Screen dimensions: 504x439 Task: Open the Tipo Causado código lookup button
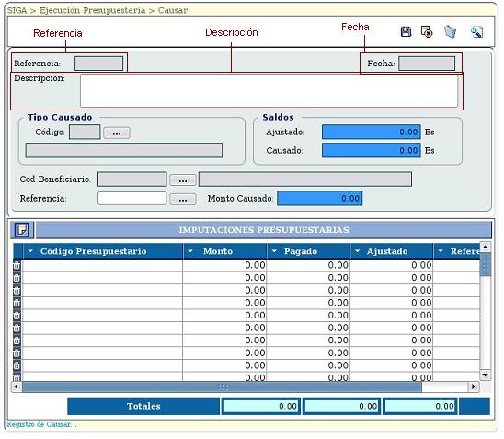(117, 133)
